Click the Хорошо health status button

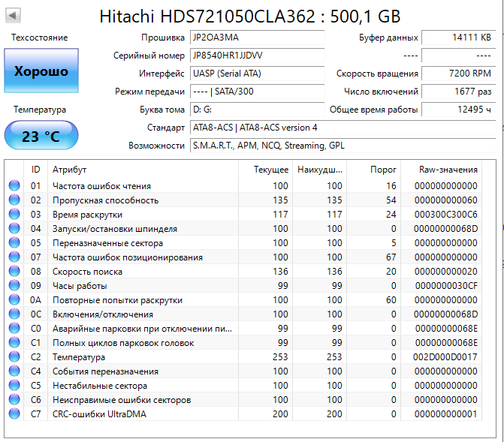(x=41, y=71)
